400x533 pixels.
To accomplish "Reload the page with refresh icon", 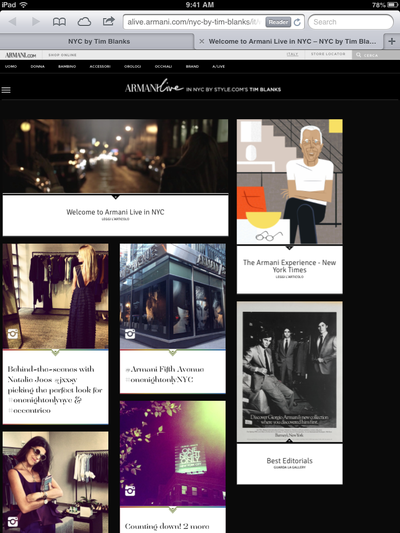I will [297, 22].
